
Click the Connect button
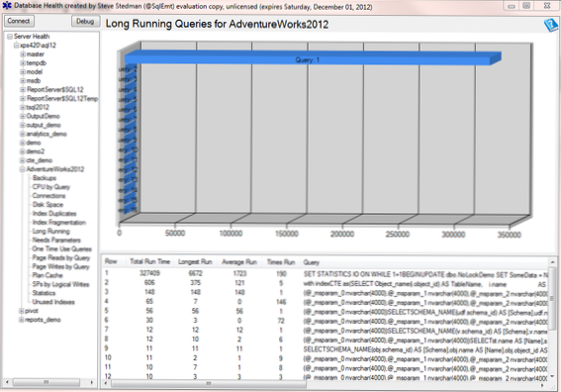[19, 21]
